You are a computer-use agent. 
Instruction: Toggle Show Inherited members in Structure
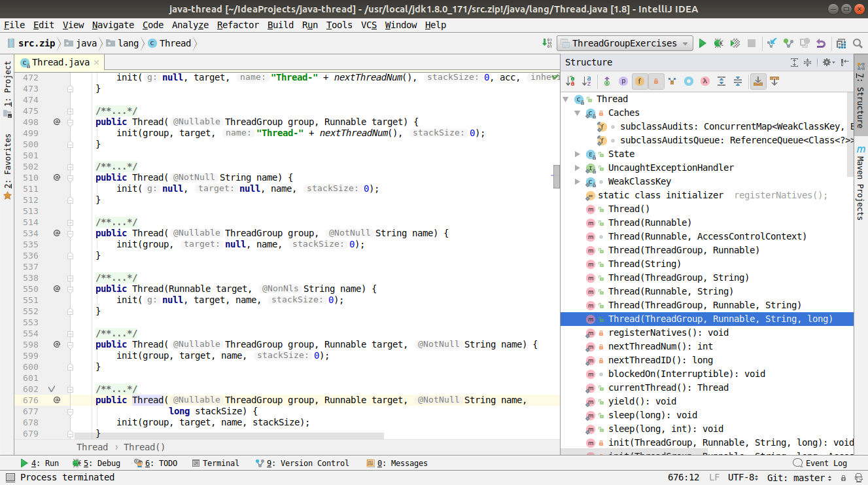(672, 81)
